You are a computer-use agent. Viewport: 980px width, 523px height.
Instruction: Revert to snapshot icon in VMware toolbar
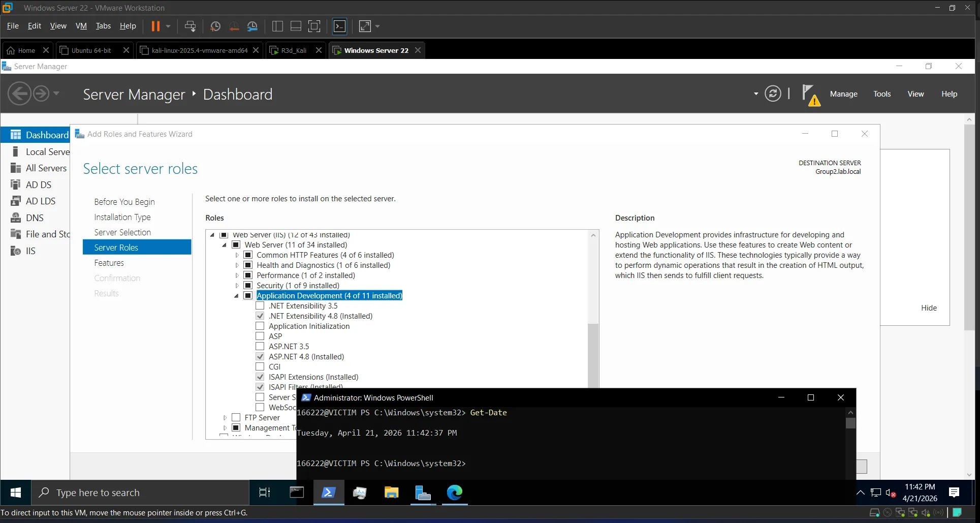point(234,26)
